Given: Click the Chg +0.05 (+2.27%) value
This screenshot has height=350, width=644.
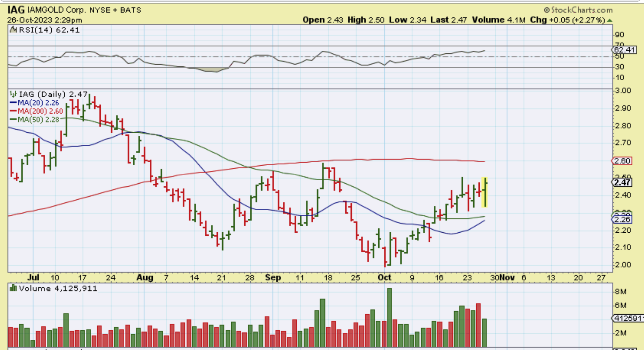Looking at the screenshot, I should (567, 20).
